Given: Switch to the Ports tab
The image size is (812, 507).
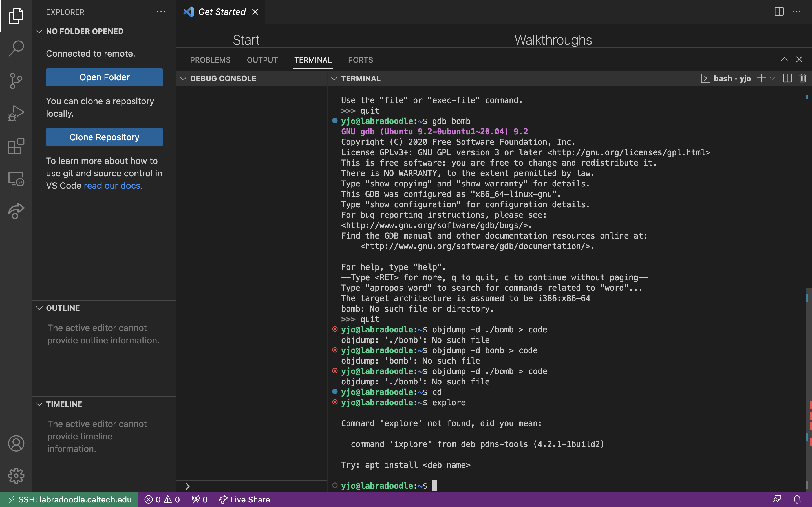Looking at the screenshot, I should 360,60.
